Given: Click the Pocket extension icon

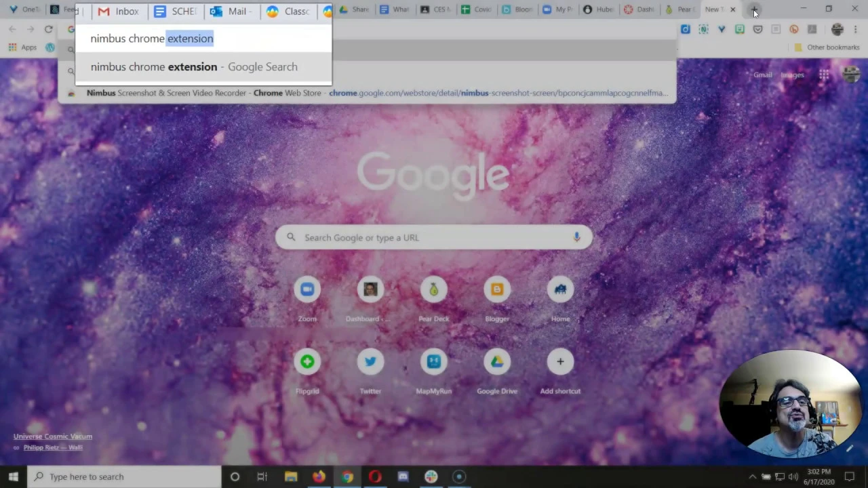Looking at the screenshot, I should coord(757,29).
